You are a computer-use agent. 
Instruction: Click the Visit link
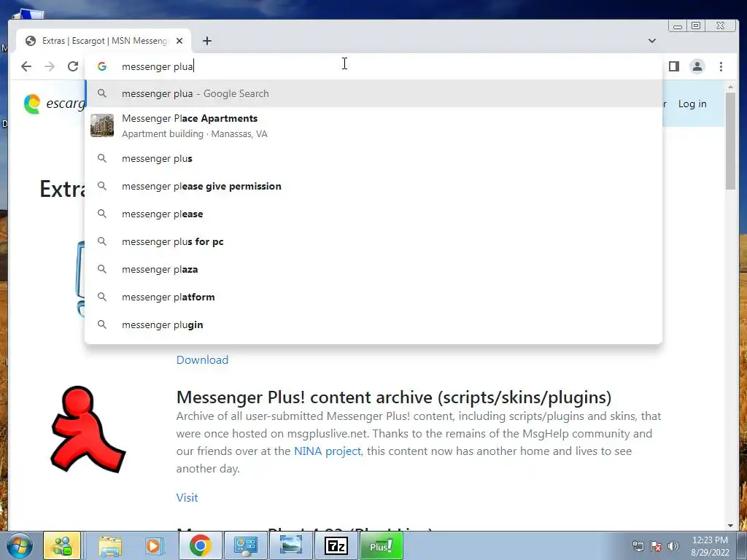pos(187,497)
